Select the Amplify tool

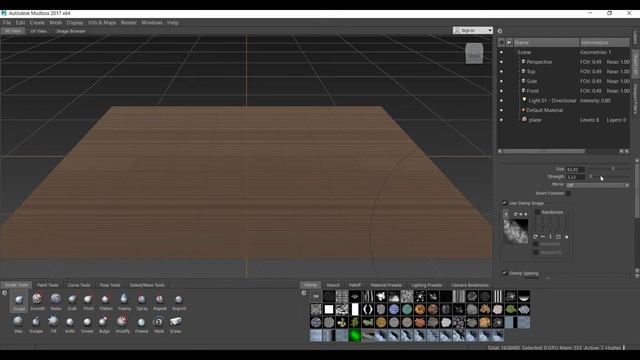pyautogui.click(x=122, y=324)
